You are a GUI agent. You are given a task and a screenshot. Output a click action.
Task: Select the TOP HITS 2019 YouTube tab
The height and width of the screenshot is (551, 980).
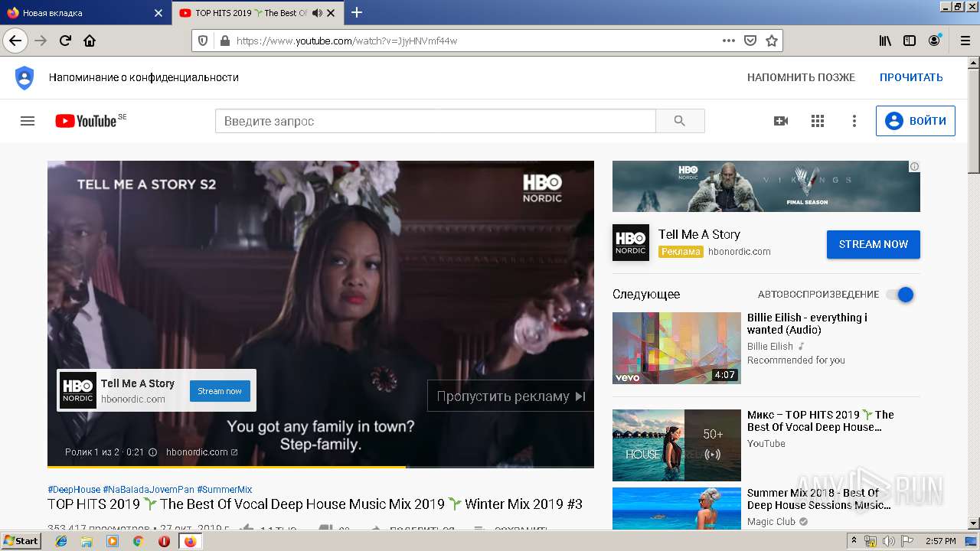tap(257, 13)
